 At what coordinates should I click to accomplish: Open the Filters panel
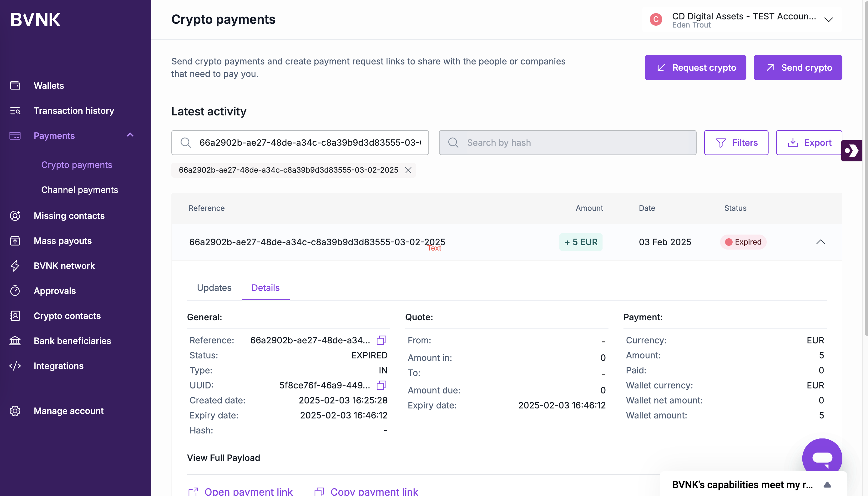tap(736, 142)
